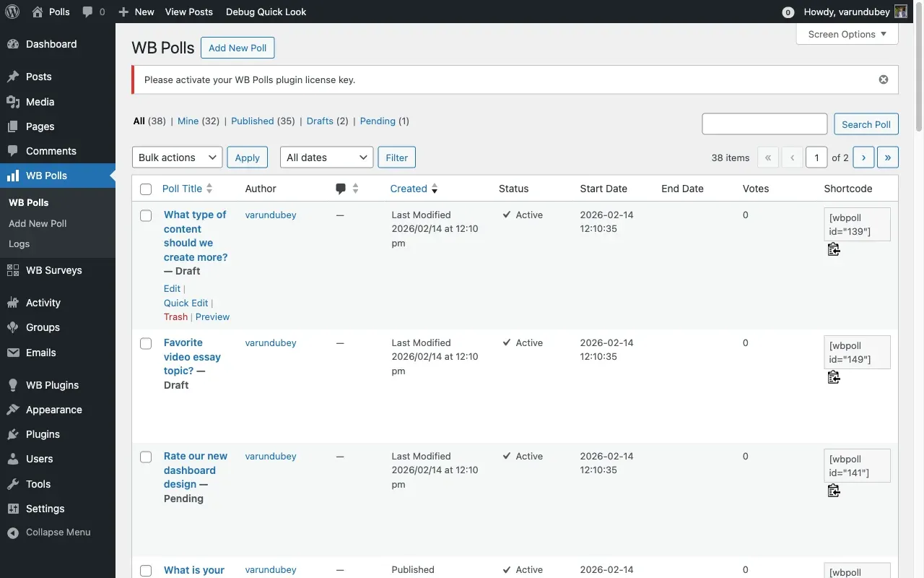Click the WordPress logo icon
Viewport: 924px width, 578px height.
[12, 12]
